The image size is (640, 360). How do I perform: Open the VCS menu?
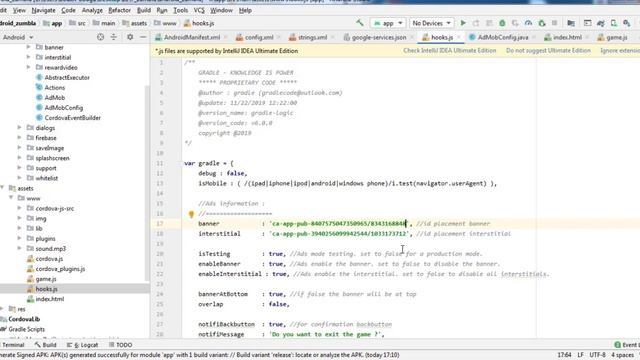tap(199, 10)
